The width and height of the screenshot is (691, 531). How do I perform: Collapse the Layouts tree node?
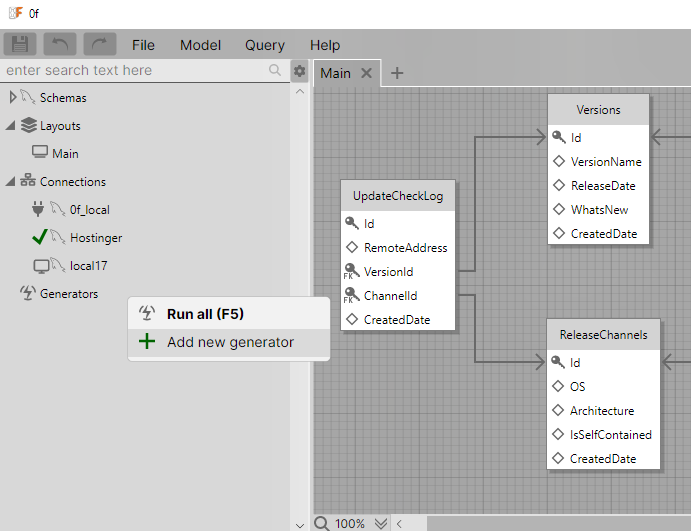11,126
